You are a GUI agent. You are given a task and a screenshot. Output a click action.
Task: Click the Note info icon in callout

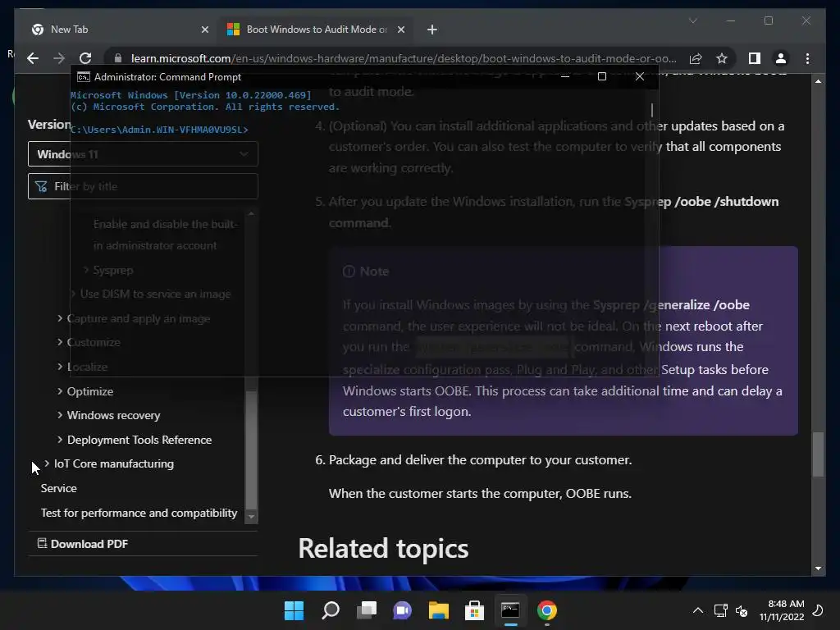tap(349, 272)
